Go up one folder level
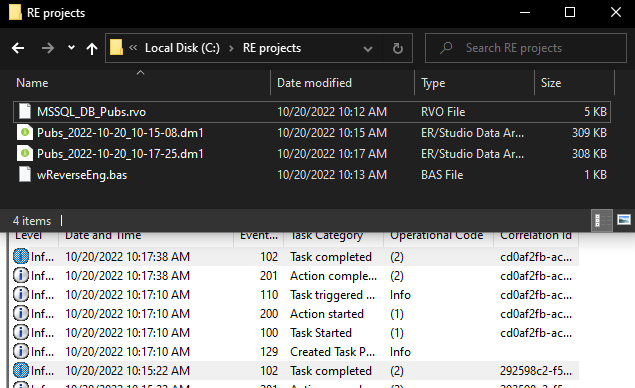This screenshot has height=388, width=635. 92,49
